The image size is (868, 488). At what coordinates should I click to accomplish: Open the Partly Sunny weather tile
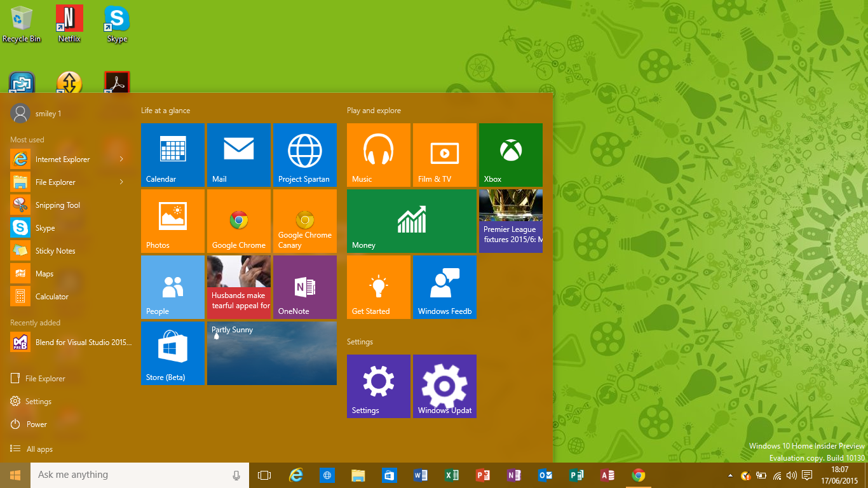(272, 353)
